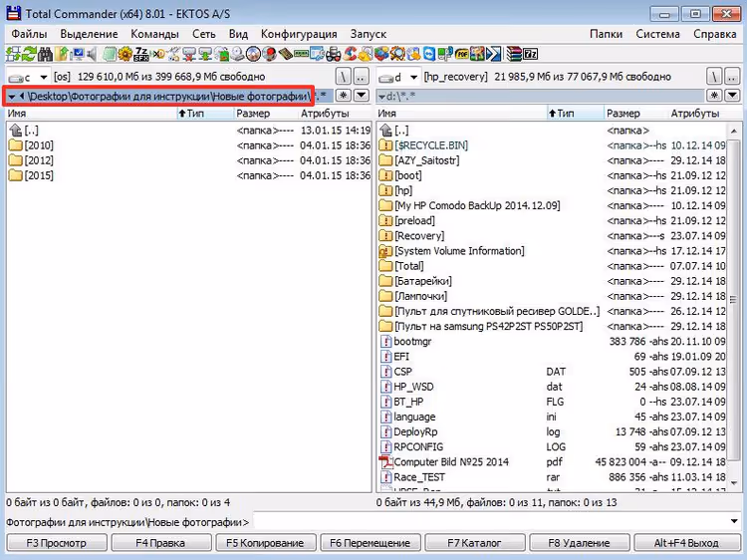Open the binoculars search toolbar icon
Image resolution: width=747 pixels, height=560 pixels.
(45, 54)
